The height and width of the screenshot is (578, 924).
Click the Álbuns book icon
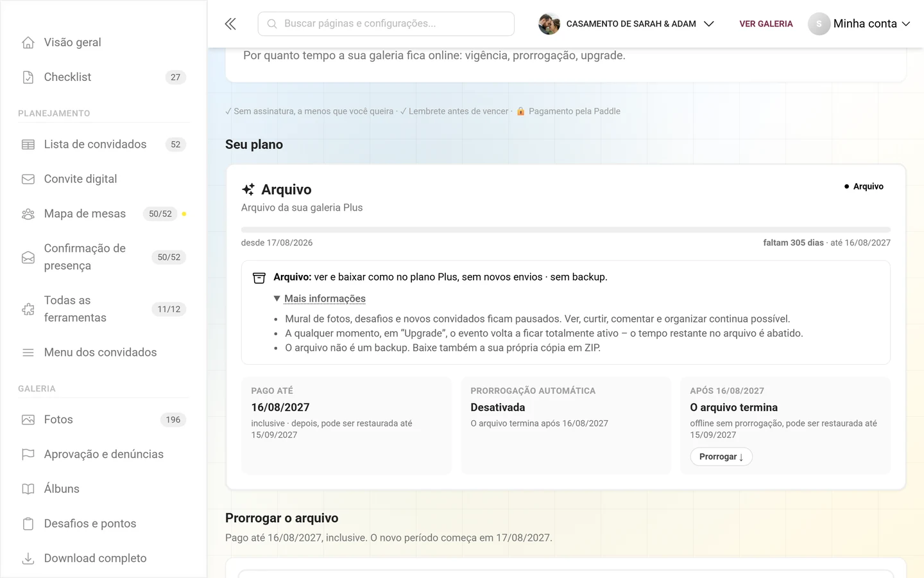pyautogui.click(x=28, y=489)
